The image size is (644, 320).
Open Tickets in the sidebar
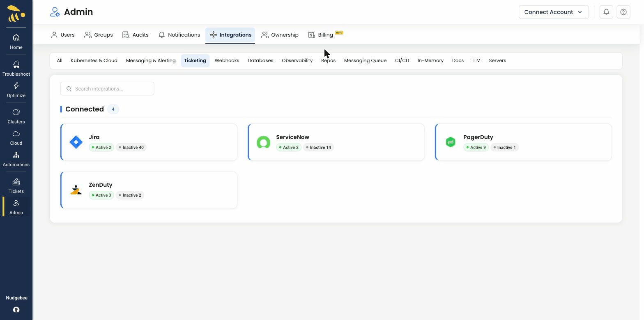click(16, 186)
